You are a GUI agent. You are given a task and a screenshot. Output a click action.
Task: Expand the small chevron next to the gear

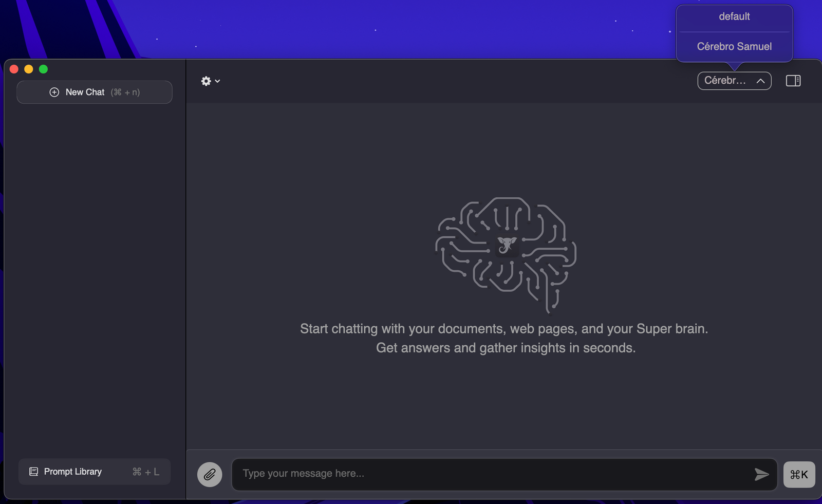[x=218, y=81]
